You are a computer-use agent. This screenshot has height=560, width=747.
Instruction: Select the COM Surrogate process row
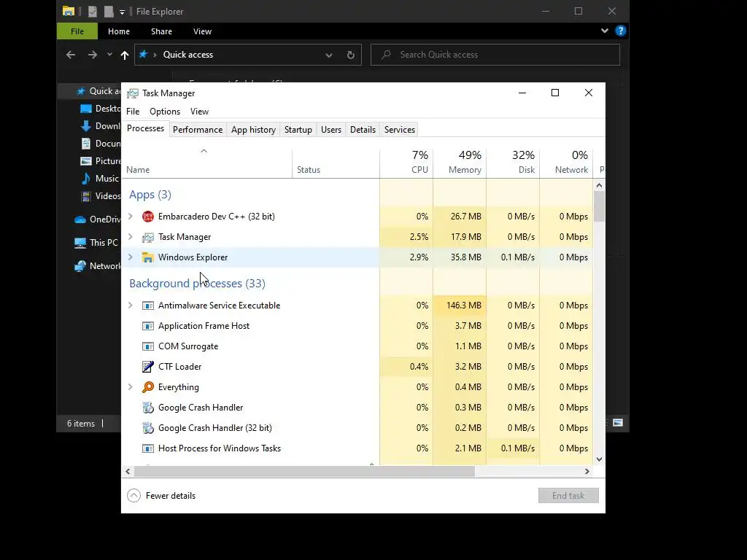click(x=357, y=346)
